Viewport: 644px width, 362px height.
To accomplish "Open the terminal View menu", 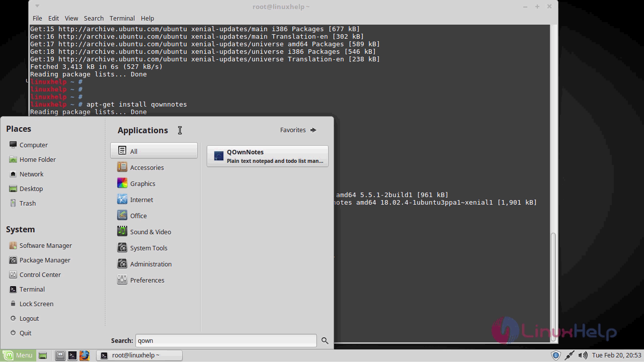I will pyautogui.click(x=71, y=18).
